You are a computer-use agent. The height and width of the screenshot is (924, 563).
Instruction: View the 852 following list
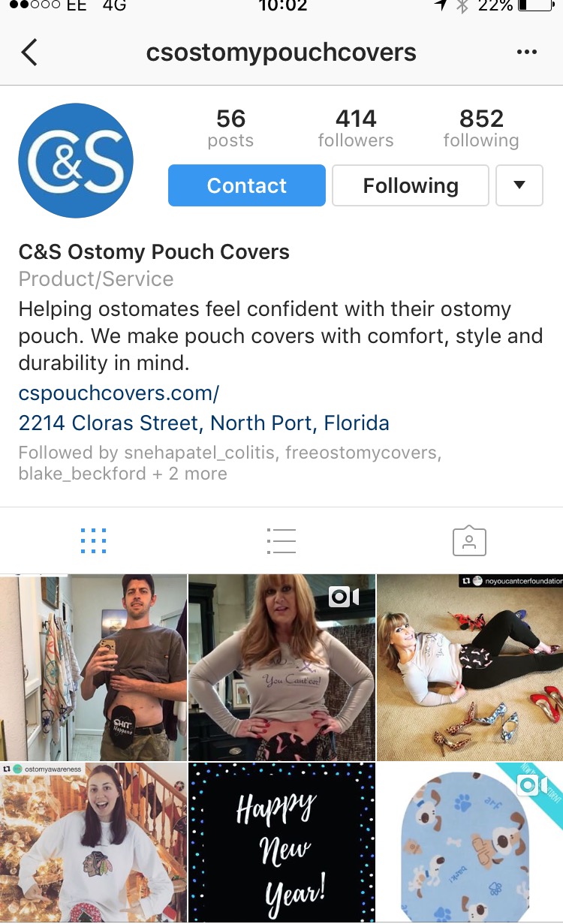pos(481,128)
